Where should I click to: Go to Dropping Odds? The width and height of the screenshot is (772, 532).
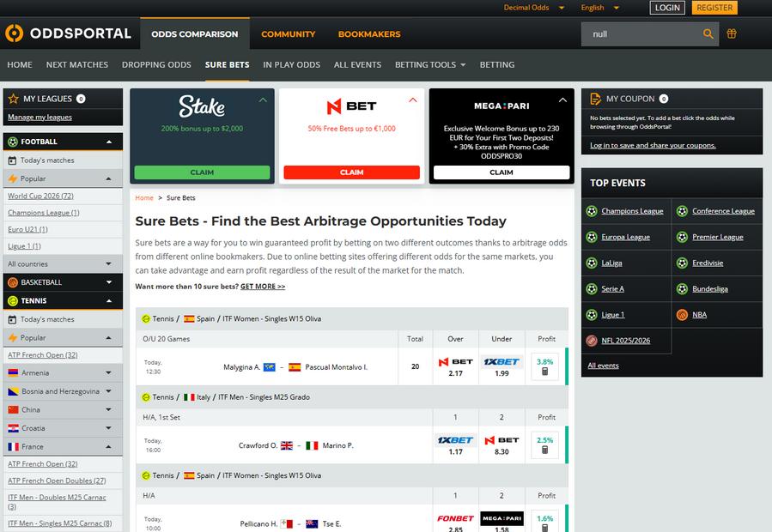coord(156,65)
